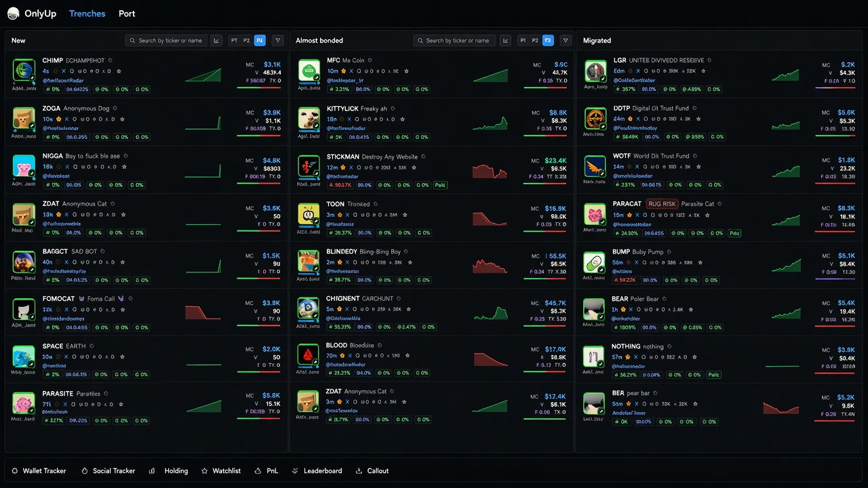The image size is (868, 488).
Task: Open the BAGGCT SAD BOT token name
Action: coord(71,251)
